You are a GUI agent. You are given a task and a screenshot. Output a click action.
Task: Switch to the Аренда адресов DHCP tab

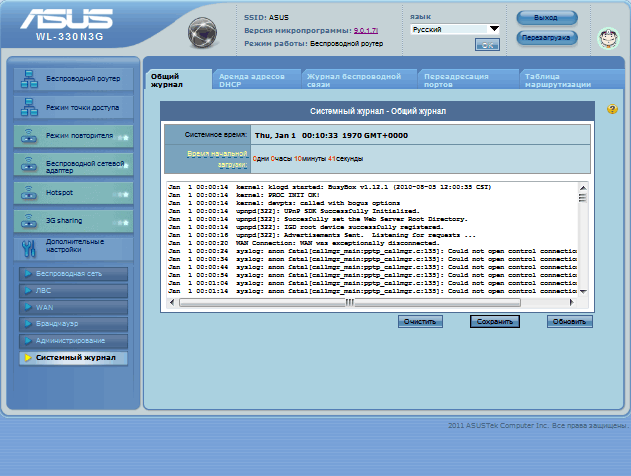[x=253, y=78]
